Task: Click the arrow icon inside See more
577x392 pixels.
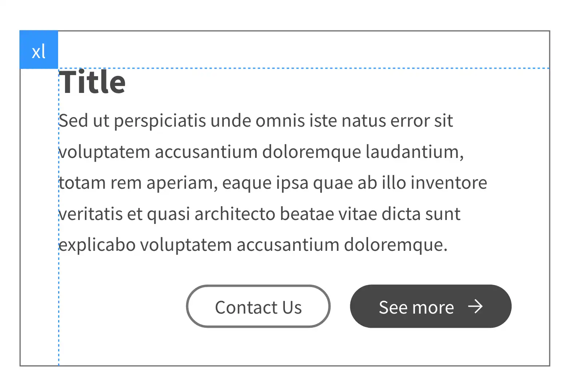Action: pos(475,307)
